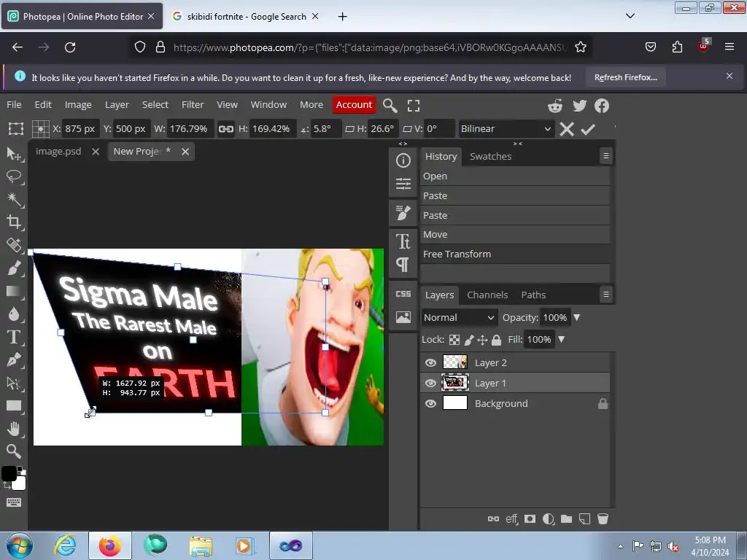747x560 pixels.
Task: Select the Hand tool
Action: pyautogui.click(x=14, y=429)
